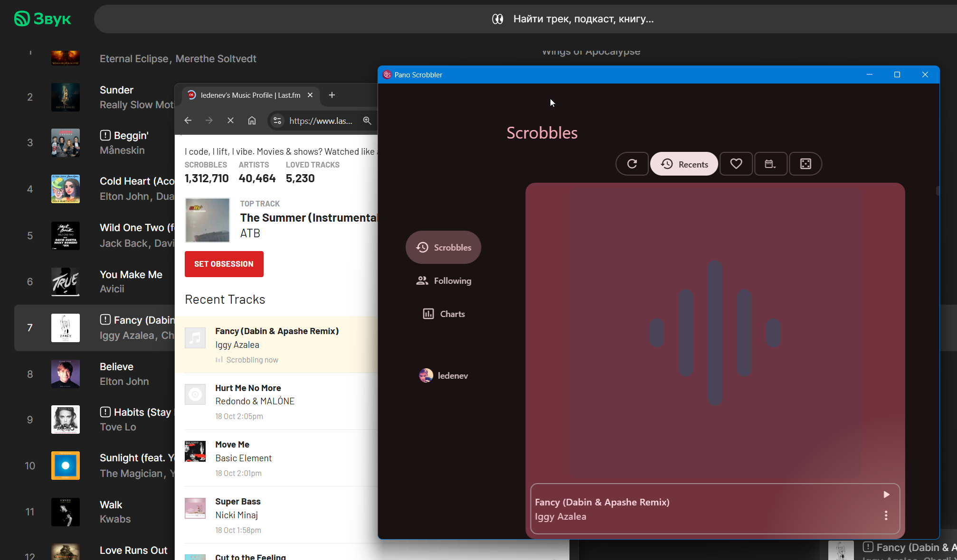Play Fancy track from scrobble card
Screen dimensions: 957x560
pyautogui.click(x=886, y=495)
